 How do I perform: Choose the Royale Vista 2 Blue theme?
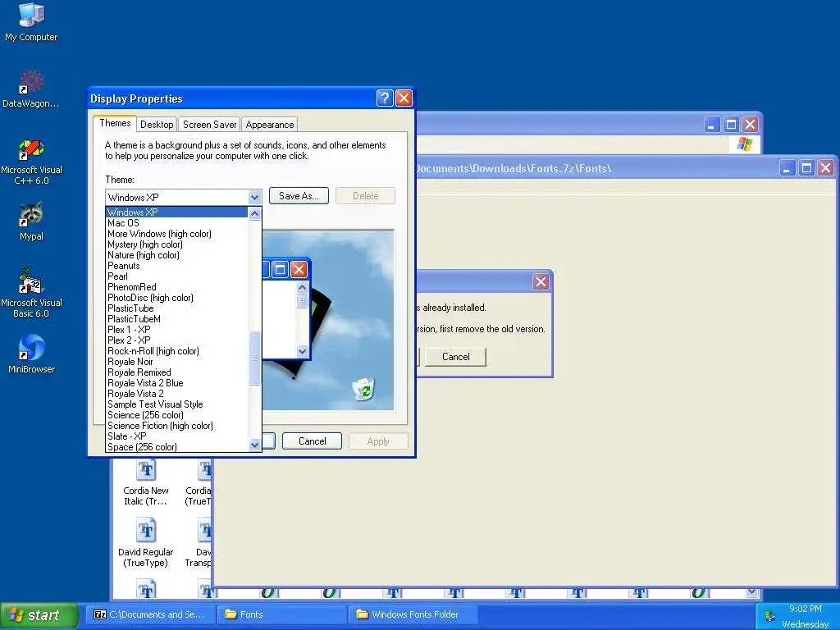point(177,383)
